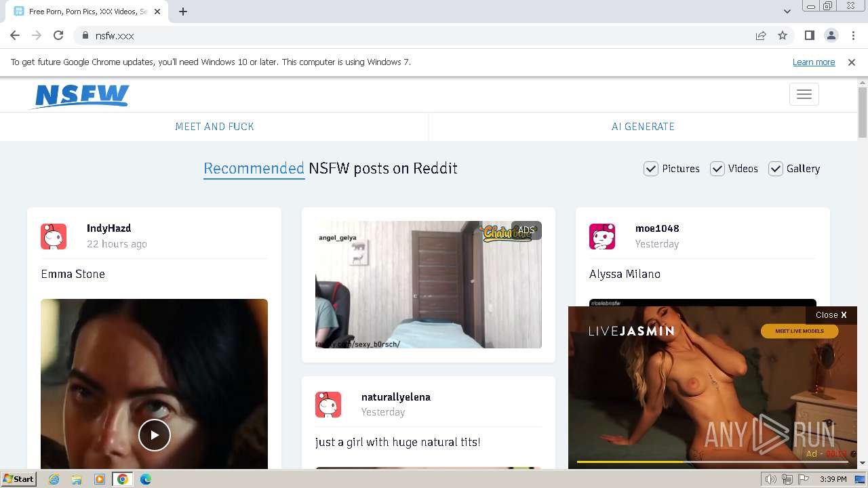Open the AI GENERATE tab
Viewport: 868px width, 488px height.
tap(643, 127)
